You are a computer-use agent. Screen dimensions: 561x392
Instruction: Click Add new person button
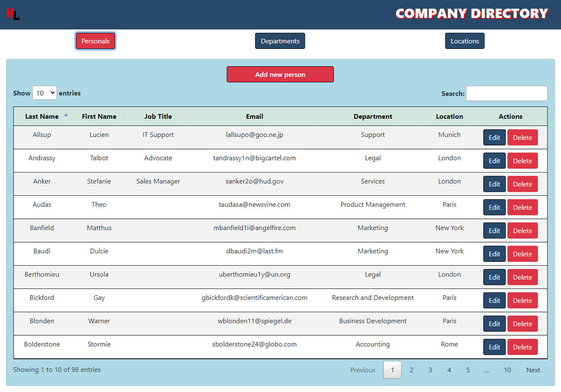(x=280, y=74)
